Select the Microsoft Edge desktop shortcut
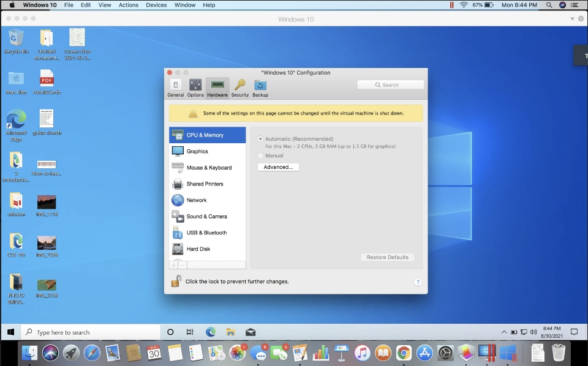This screenshot has width=588, height=366. (x=16, y=125)
